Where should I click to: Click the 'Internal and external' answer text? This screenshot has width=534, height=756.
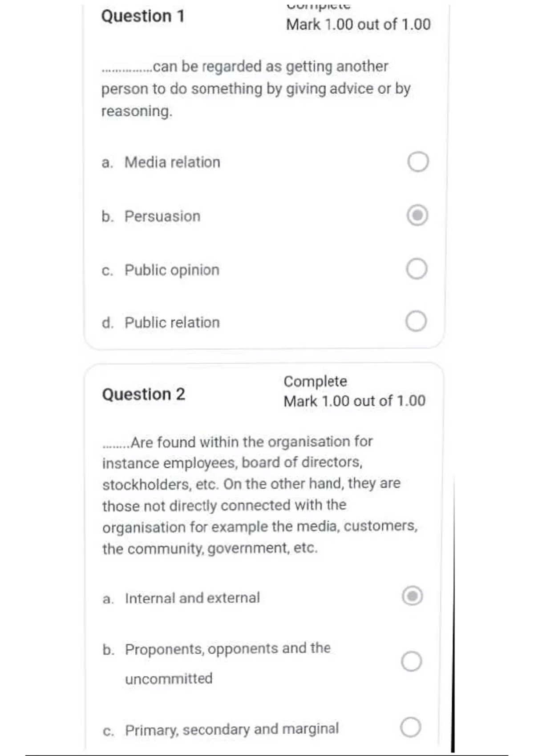point(192,598)
